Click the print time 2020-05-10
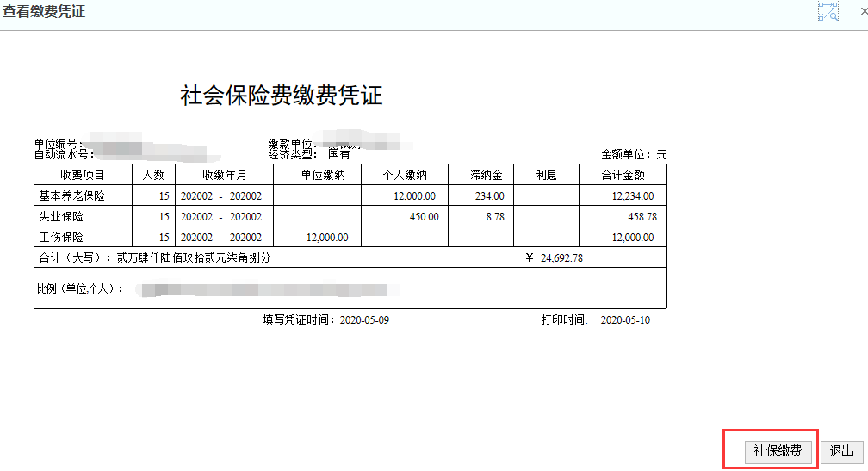 (625, 320)
